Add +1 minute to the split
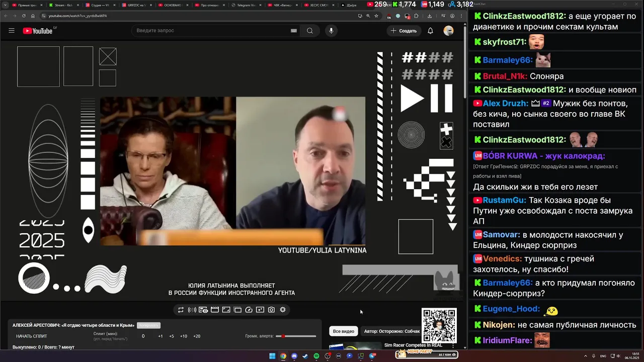 pyautogui.click(x=160, y=336)
